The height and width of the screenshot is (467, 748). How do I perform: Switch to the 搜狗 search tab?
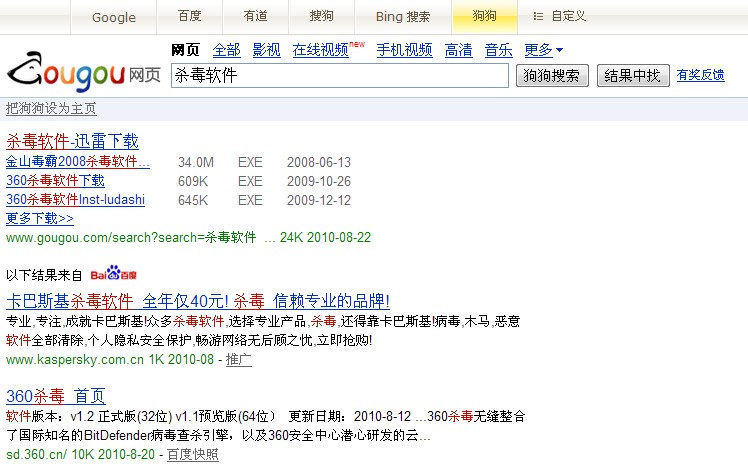click(321, 16)
